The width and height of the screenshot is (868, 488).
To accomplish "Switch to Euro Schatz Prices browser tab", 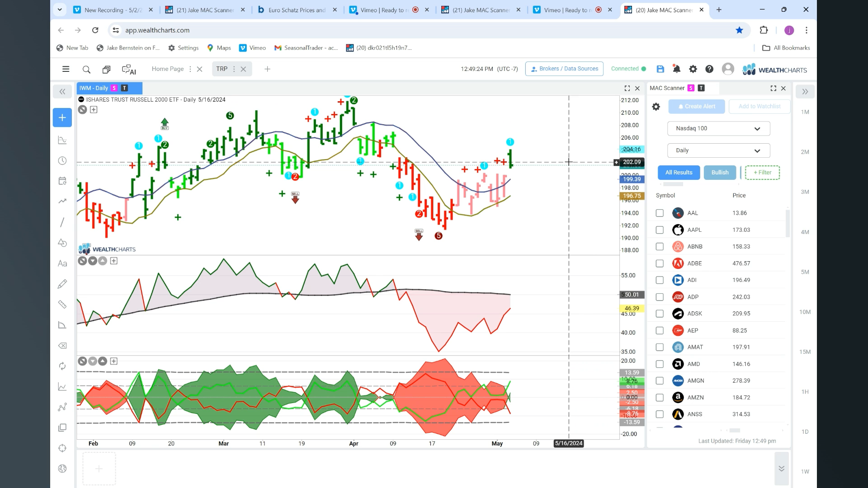I will pyautogui.click(x=297, y=10).
